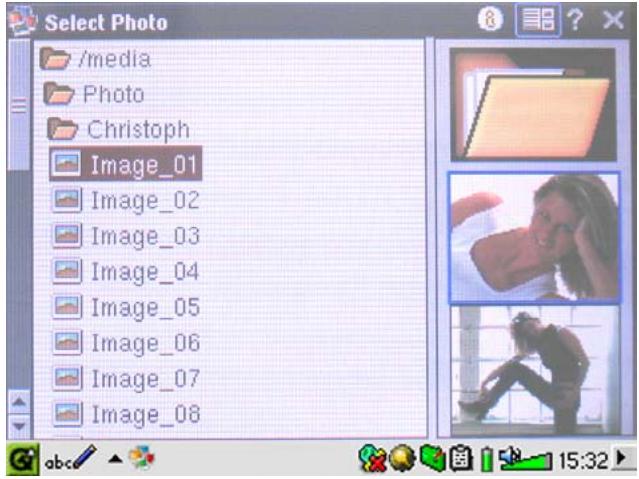Open the clipboard tray icon
The width and height of the screenshot is (639, 479).
coord(461,458)
